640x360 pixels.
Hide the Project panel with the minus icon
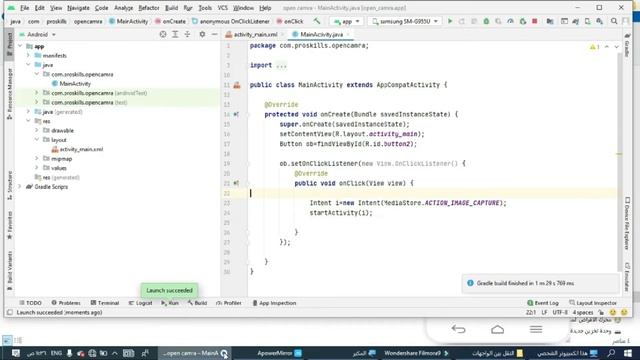[x=215, y=35]
